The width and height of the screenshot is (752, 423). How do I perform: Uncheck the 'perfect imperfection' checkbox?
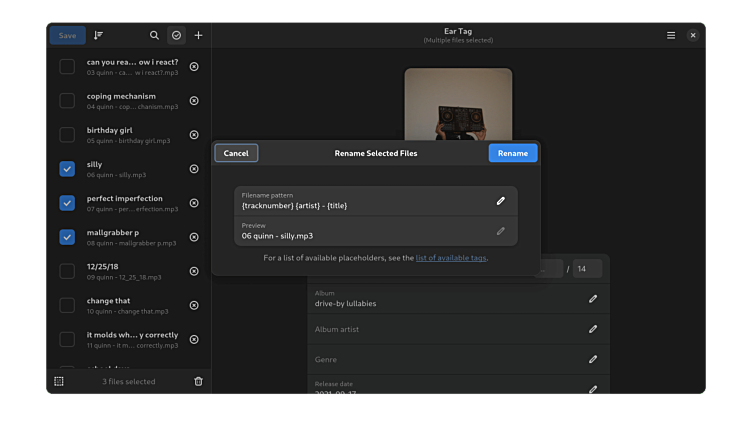pyautogui.click(x=67, y=203)
